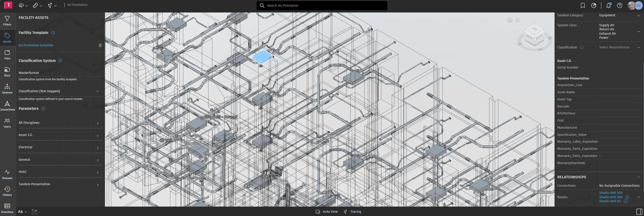Reset view with the home icon
This screenshot has width=644, height=216.
point(510,20)
